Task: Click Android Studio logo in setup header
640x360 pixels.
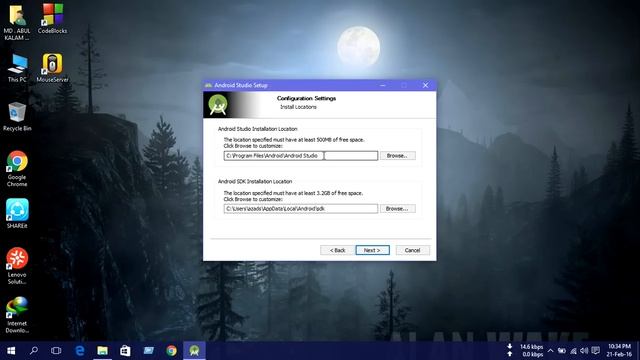Action: [x=218, y=104]
